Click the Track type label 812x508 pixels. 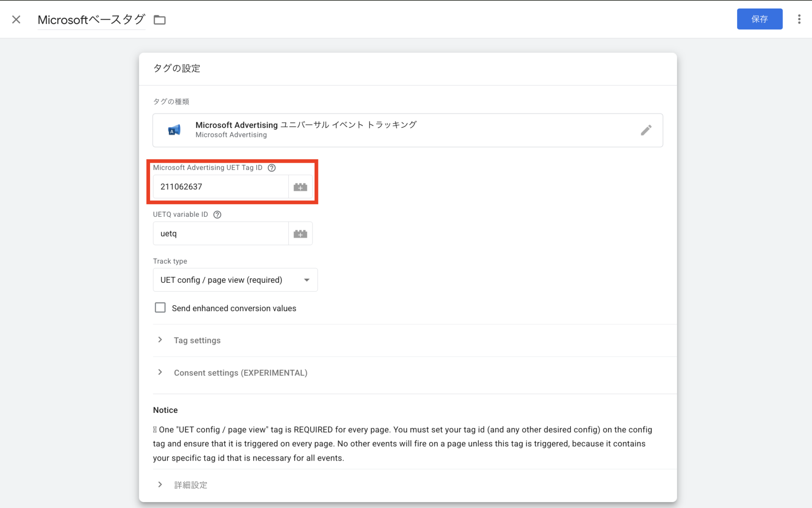170,261
